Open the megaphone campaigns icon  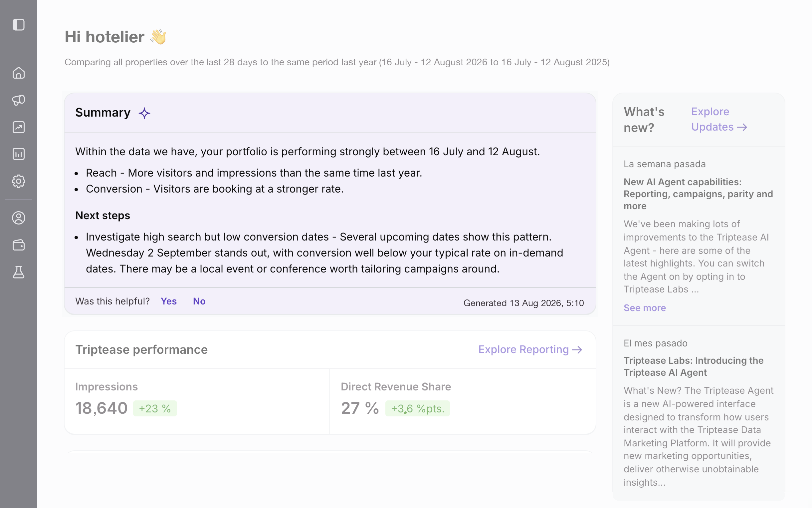(18, 100)
